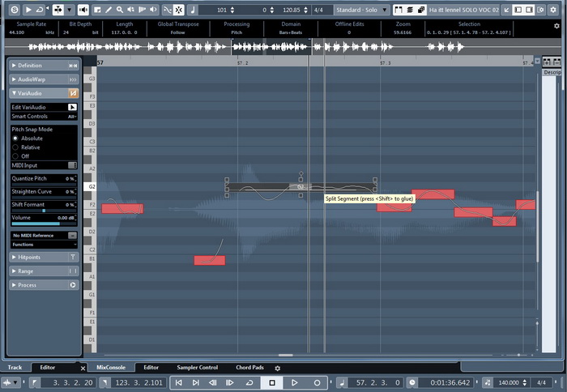The height and width of the screenshot is (392, 567).
Task: Open the Functions dropdown
Action: 44,245
